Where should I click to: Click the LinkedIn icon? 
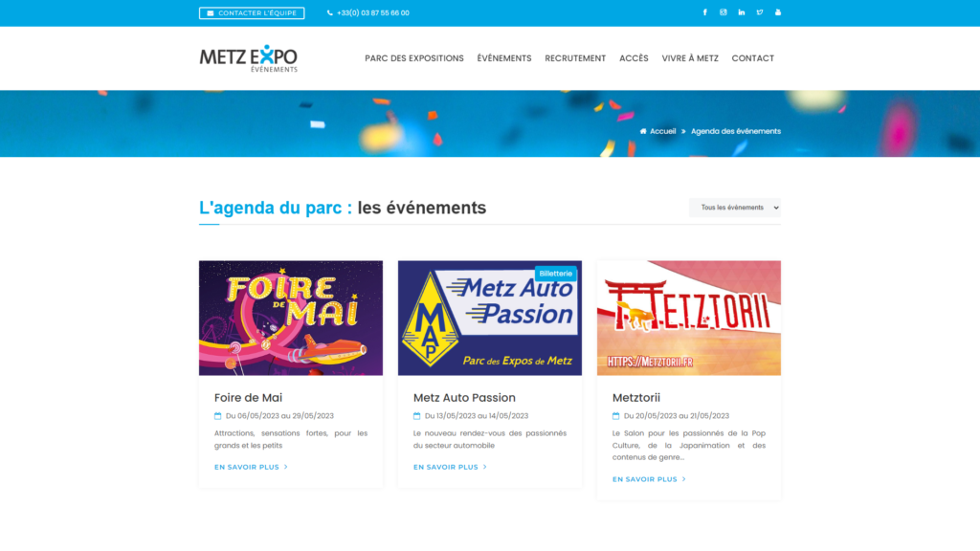point(742,12)
